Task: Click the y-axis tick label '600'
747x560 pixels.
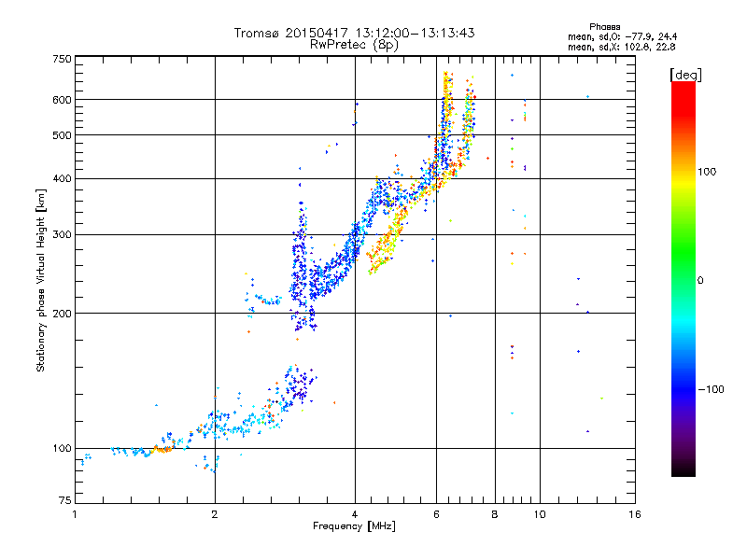Action: point(63,100)
